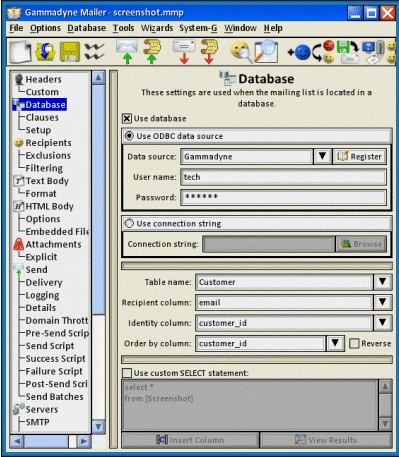Click the User name input field
This screenshot has height=457, width=399.
point(283,177)
